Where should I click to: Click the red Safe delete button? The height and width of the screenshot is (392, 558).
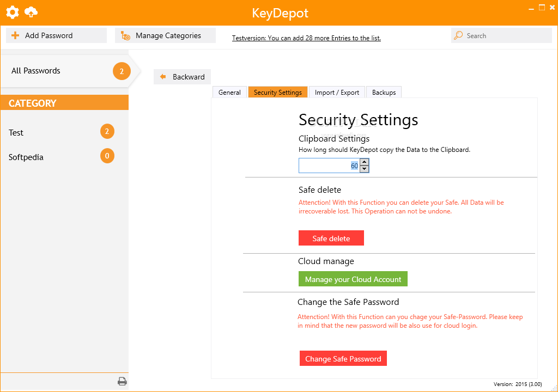pyautogui.click(x=331, y=238)
